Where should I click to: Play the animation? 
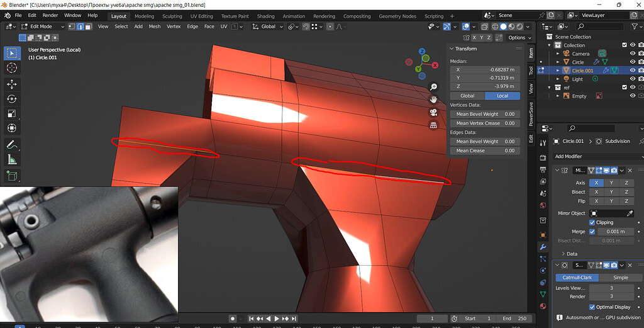pos(277,319)
